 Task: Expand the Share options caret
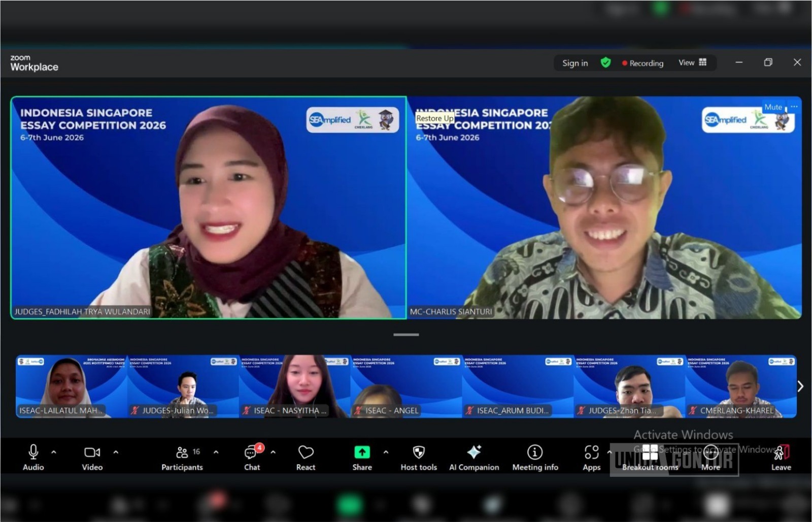pos(386,452)
